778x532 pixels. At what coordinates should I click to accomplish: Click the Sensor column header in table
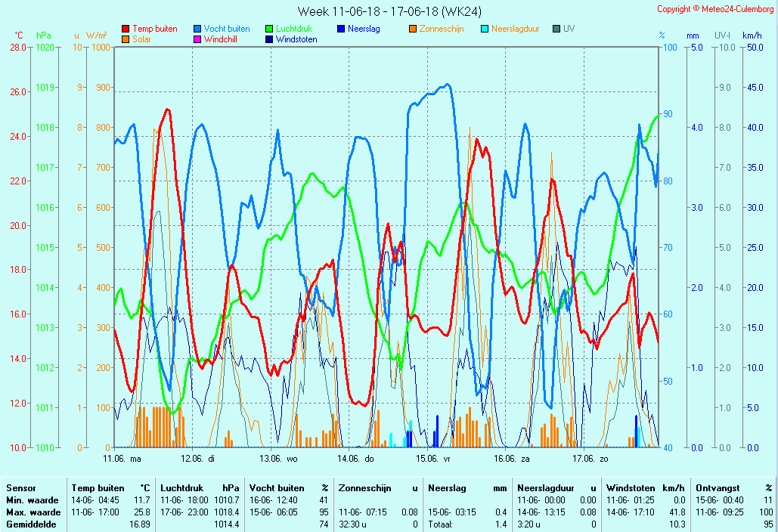point(21,488)
